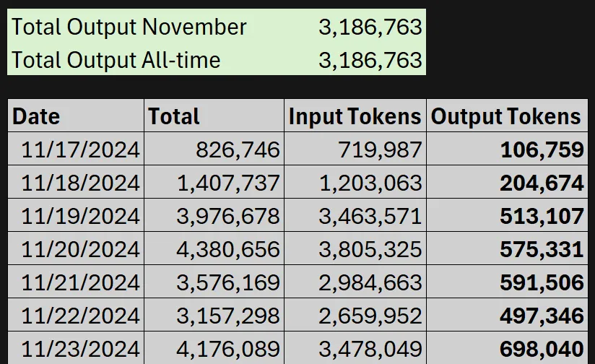Select the Input Tokens header cell
Image resolution: width=595 pixels, height=364 pixels.
coord(355,116)
